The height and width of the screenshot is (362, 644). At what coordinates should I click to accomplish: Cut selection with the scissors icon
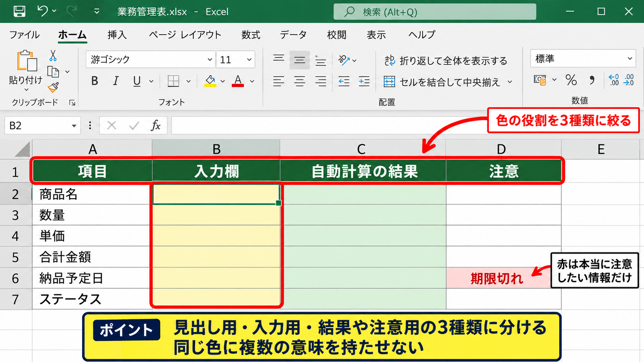click(53, 56)
